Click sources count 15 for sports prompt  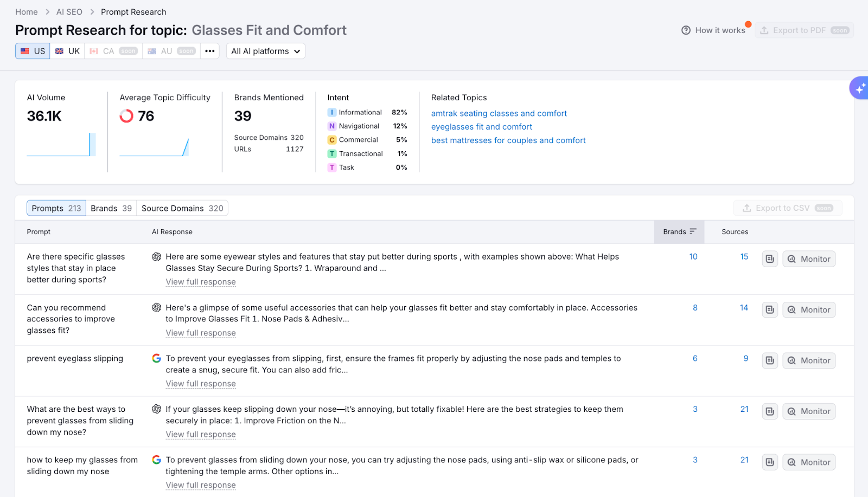(744, 257)
